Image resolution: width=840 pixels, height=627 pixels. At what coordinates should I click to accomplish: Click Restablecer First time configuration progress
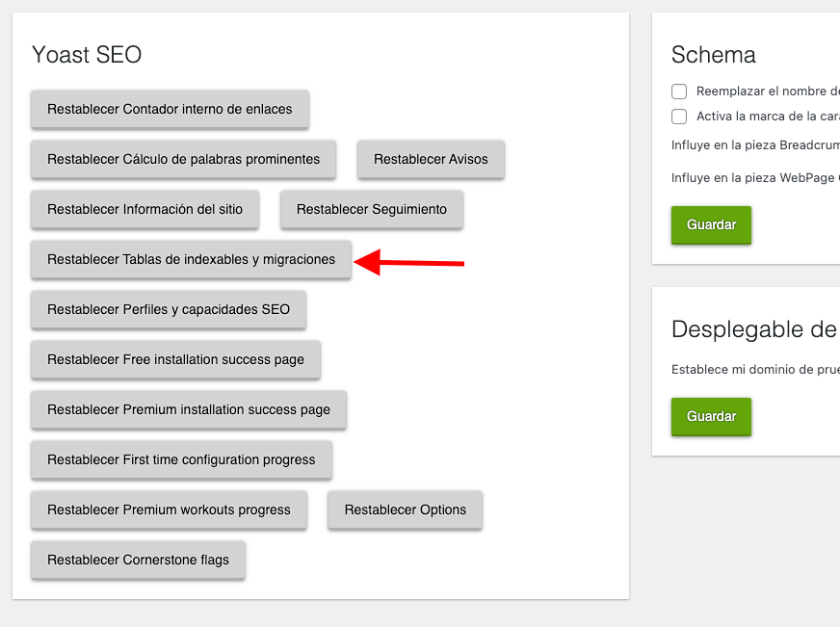point(181,460)
